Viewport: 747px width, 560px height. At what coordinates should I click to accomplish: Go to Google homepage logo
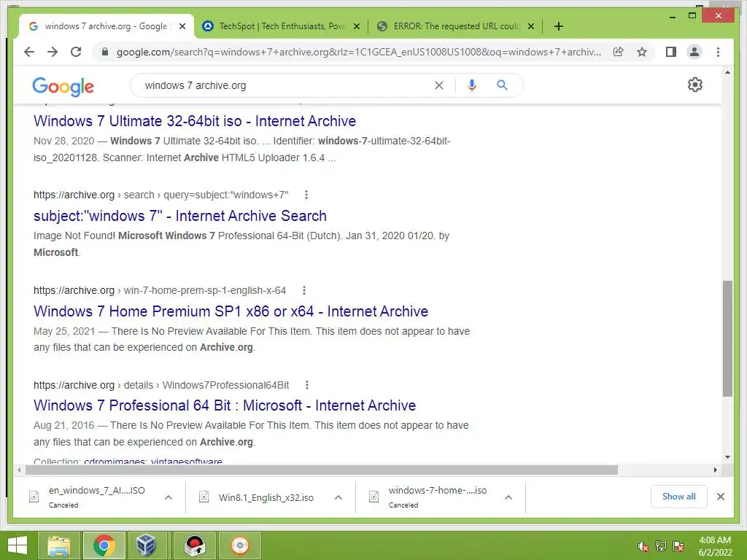pyautogui.click(x=63, y=87)
